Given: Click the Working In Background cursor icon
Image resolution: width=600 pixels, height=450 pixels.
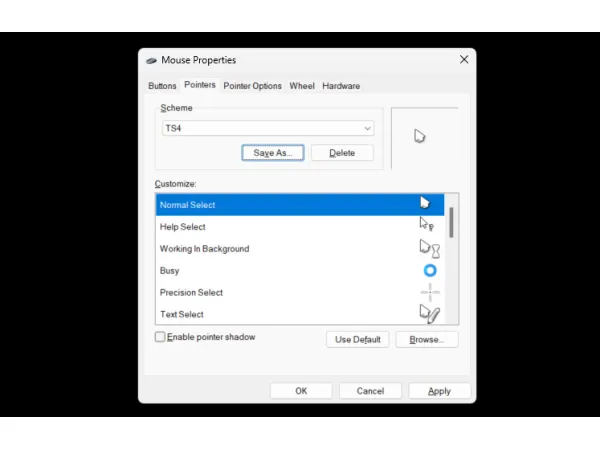Looking at the screenshot, I should click(429, 249).
